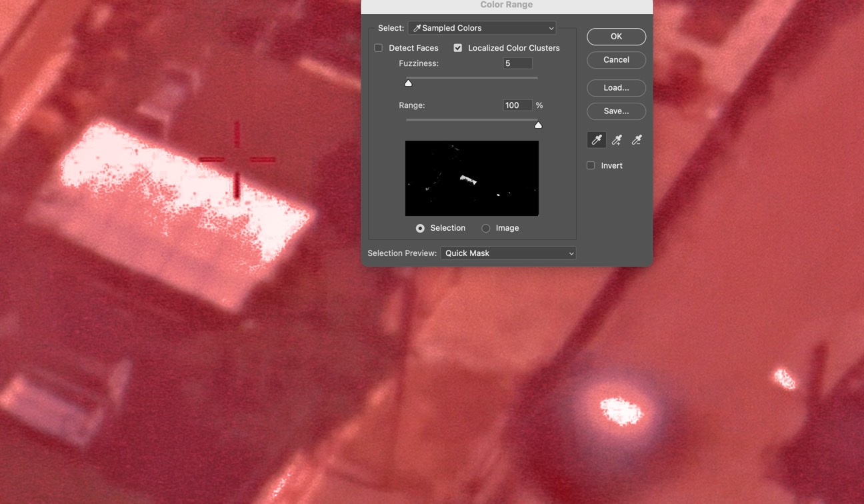The width and height of the screenshot is (864, 504).
Task: Click into the Fuzziness value field
Action: coord(517,63)
